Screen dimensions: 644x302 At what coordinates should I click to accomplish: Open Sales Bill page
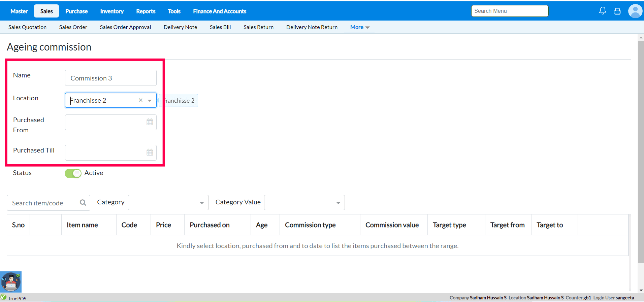(x=220, y=27)
